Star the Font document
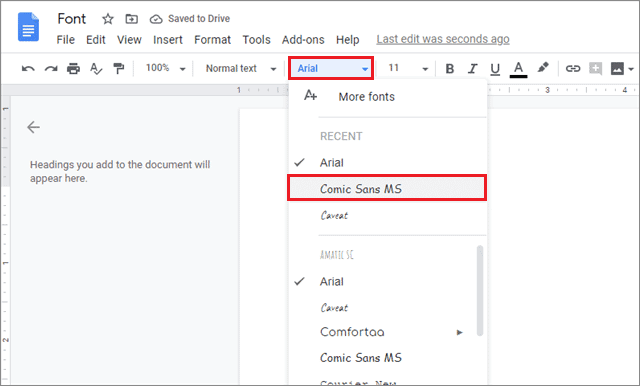Image resolution: width=640 pixels, height=386 pixels. coord(108,19)
